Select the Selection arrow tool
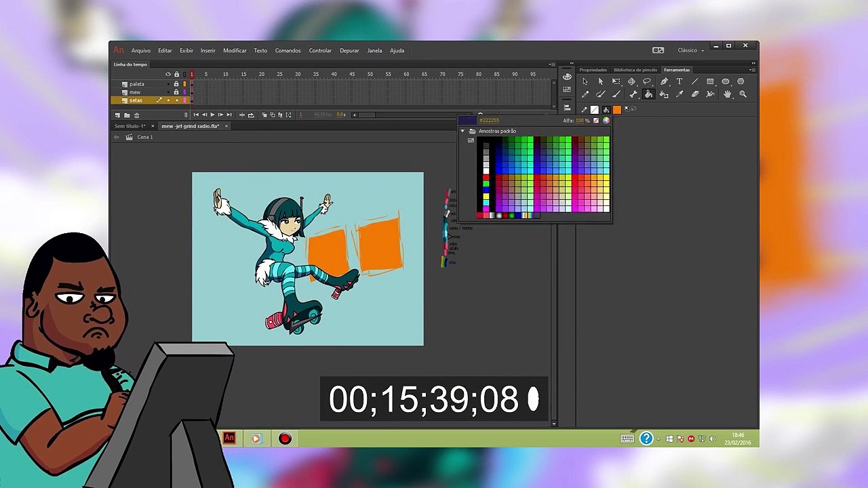Image resolution: width=868 pixels, height=488 pixels. (585, 81)
